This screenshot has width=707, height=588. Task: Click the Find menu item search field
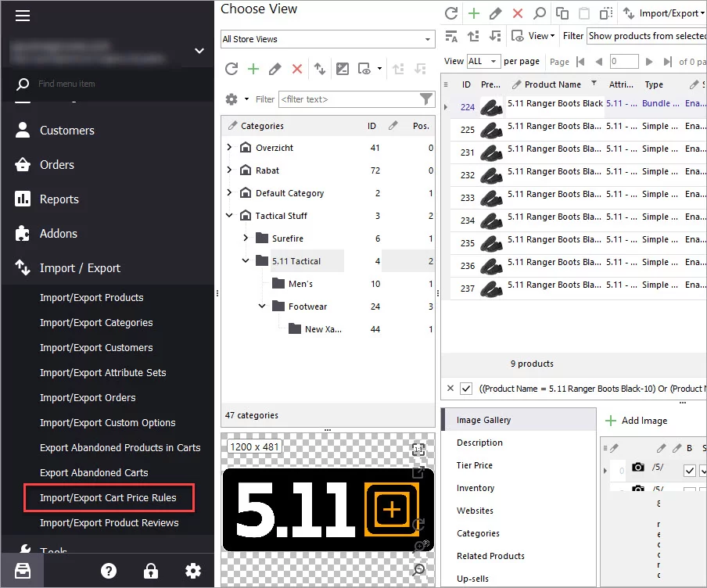[108, 84]
